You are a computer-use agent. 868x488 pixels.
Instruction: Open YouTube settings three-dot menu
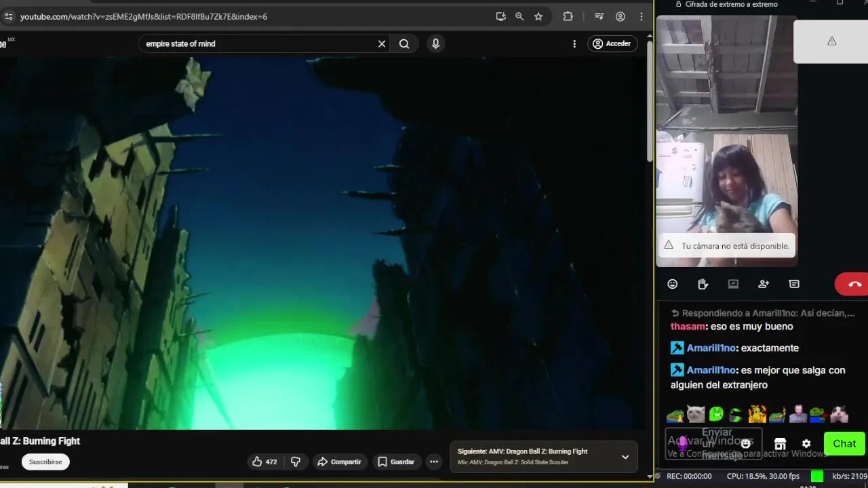coord(574,43)
